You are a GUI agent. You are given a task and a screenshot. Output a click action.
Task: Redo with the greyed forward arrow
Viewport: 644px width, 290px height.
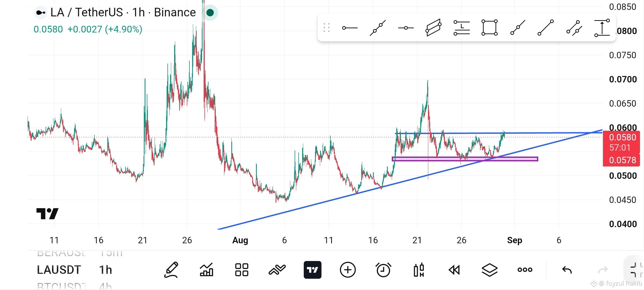tap(603, 270)
